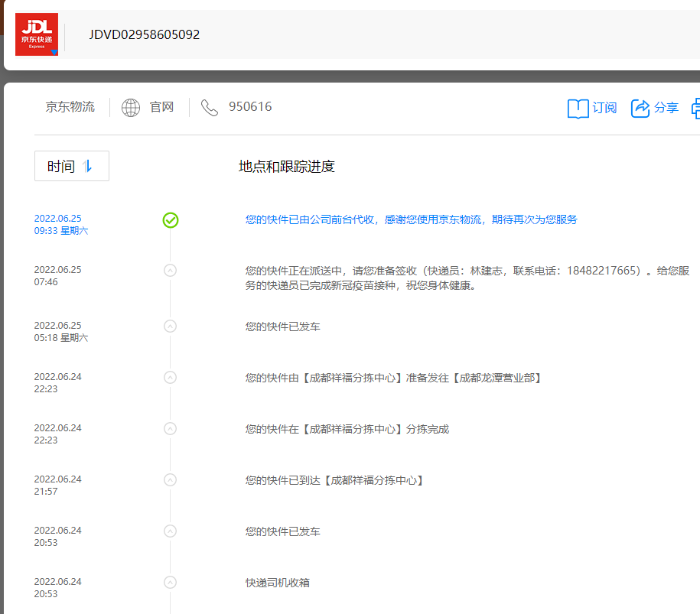Click 【成都祥福分拣中心】分拣完成 entry

(347, 429)
